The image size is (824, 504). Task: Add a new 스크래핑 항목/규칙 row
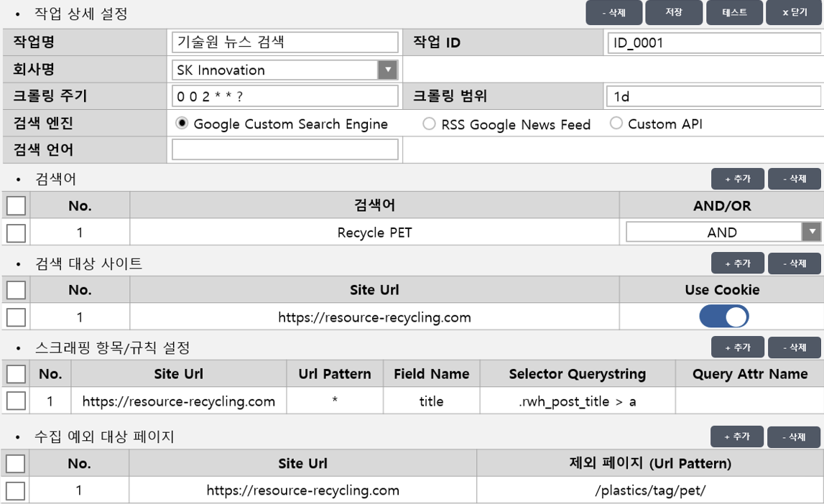tap(738, 347)
